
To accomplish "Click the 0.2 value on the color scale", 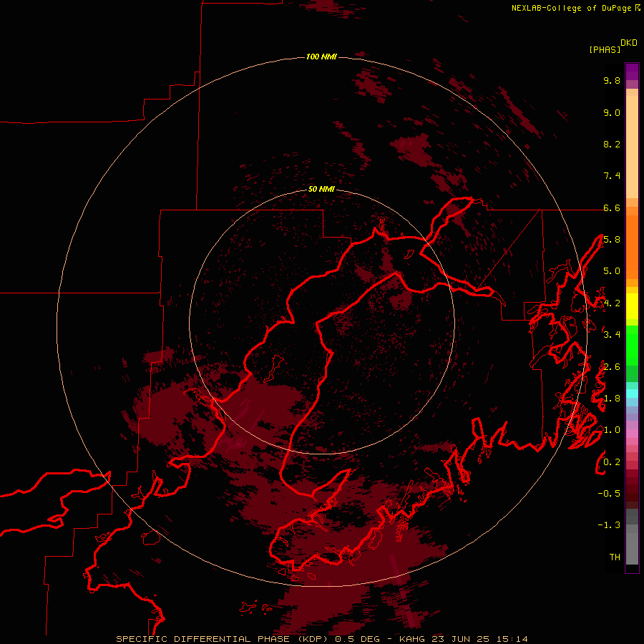I will tap(612, 462).
